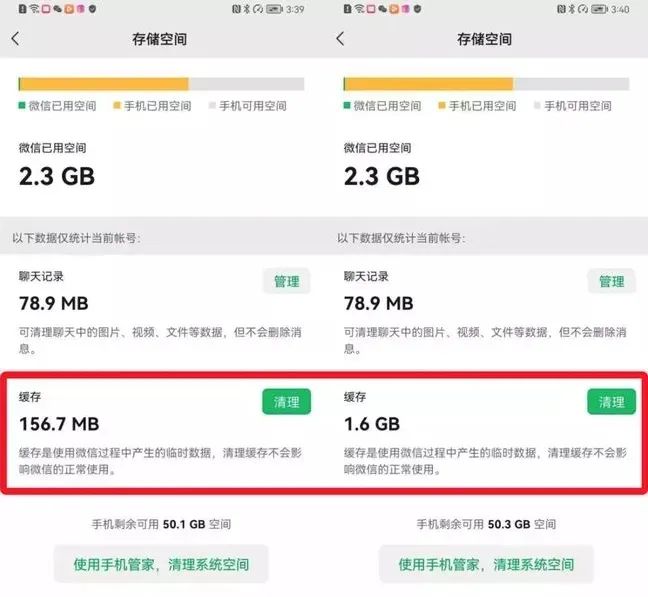Click the orange storage bar in right screenshot
The height and width of the screenshot is (597, 648).
point(429,84)
